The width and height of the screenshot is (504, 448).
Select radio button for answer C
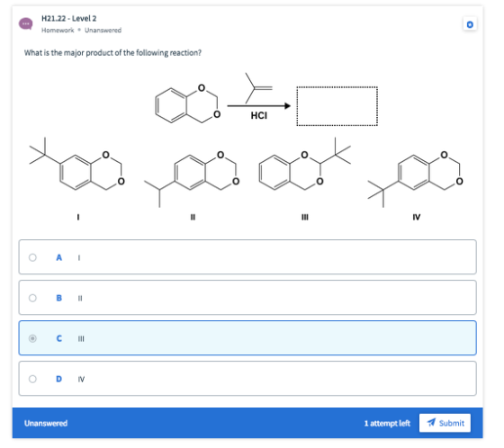(32, 338)
